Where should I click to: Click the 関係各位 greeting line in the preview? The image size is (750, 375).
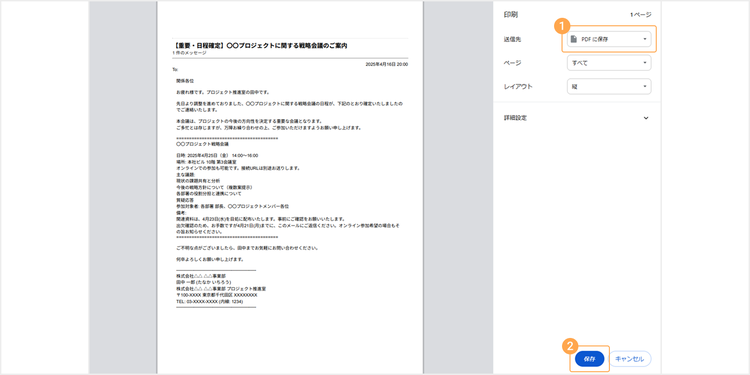pos(185,81)
